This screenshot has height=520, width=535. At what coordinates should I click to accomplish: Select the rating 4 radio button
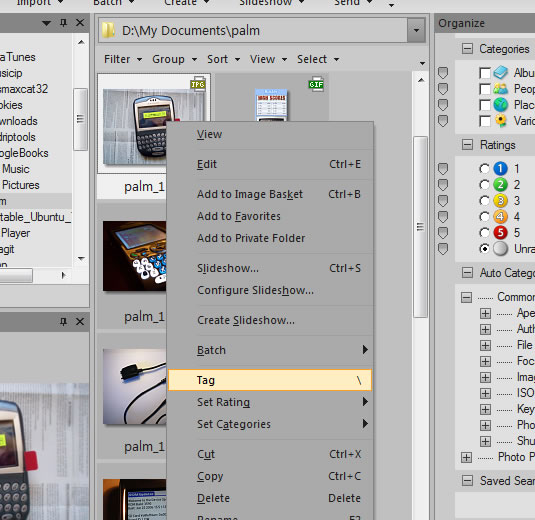pyautogui.click(x=484, y=217)
